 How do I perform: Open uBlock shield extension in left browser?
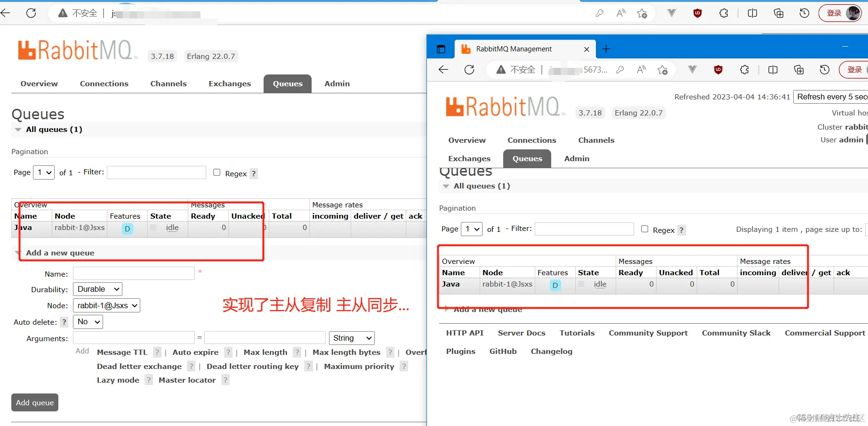click(698, 13)
